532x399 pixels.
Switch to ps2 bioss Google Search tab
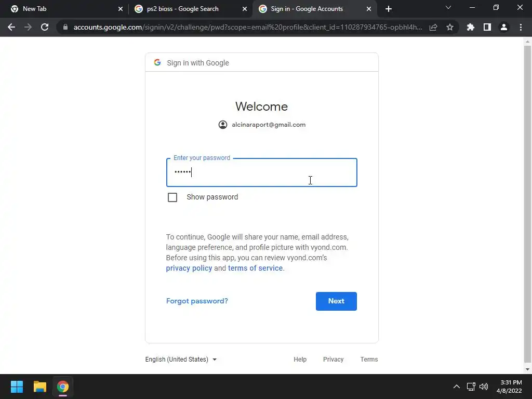point(191,9)
